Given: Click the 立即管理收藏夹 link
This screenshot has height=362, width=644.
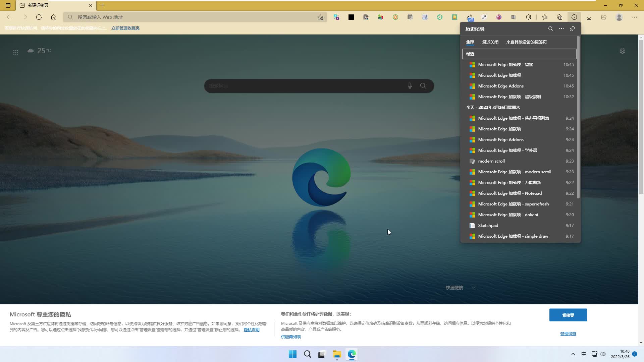Looking at the screenshot, I should (x=125, y=28).
